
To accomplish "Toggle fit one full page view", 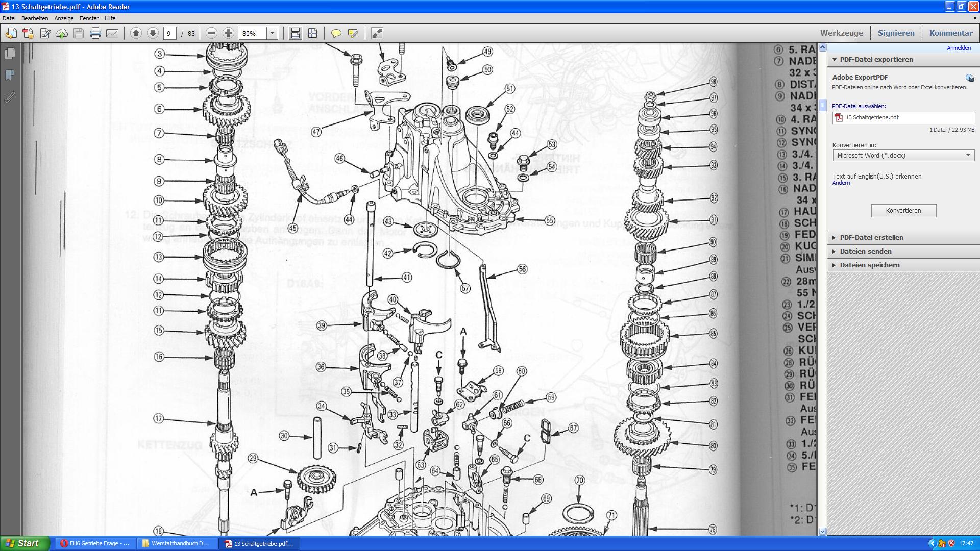I will (312, 34).
